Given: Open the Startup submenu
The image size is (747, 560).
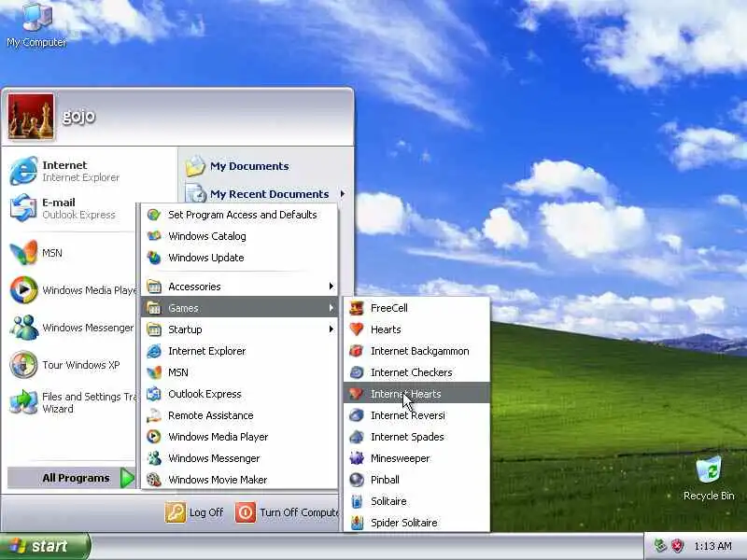Looking at the screenshot, I should pyautogui.click(x=240, y=329).
